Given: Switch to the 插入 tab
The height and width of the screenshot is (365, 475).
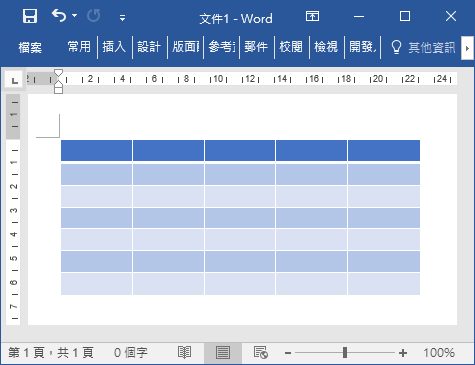Looking at the screenshot, I should [x=114, y=47].
